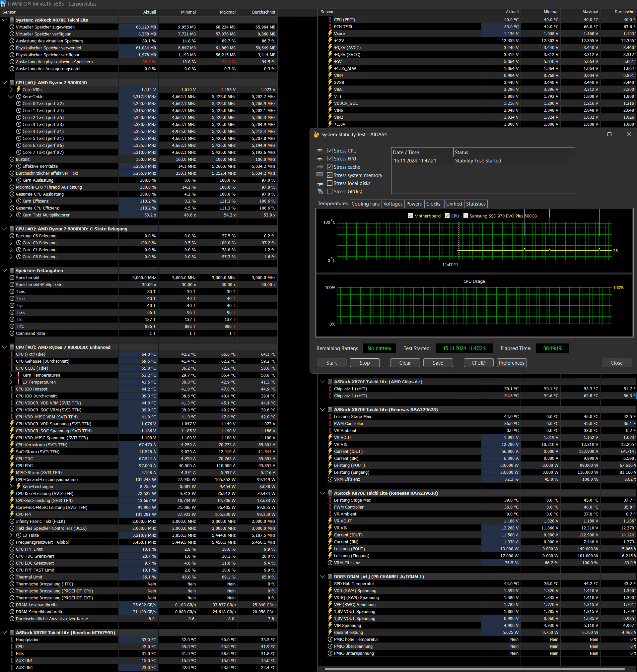This screenshot has width=637, height=672.
Task: Click the clock icon beside Speichertakt
Action: pyautogui.click(x=12, y=278)
